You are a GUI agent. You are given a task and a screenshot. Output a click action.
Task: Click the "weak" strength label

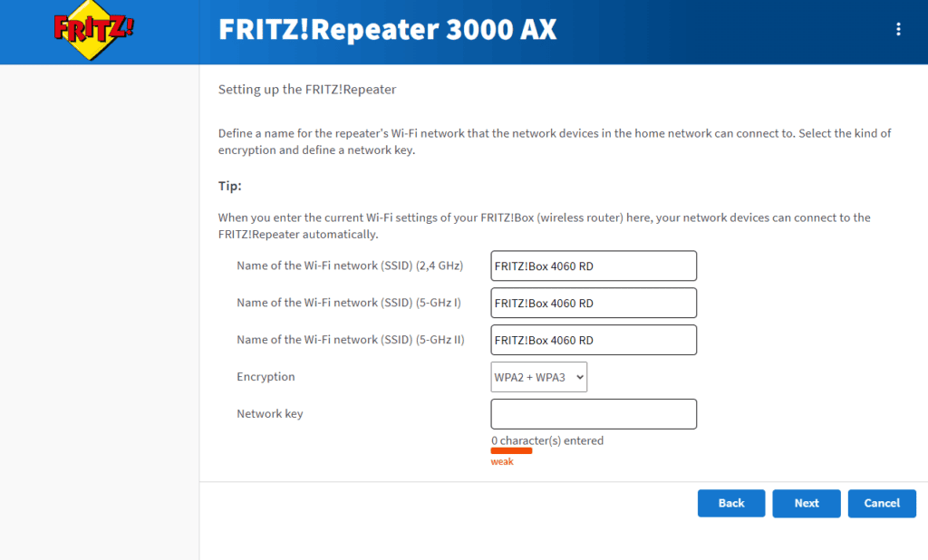coord(502,461)
